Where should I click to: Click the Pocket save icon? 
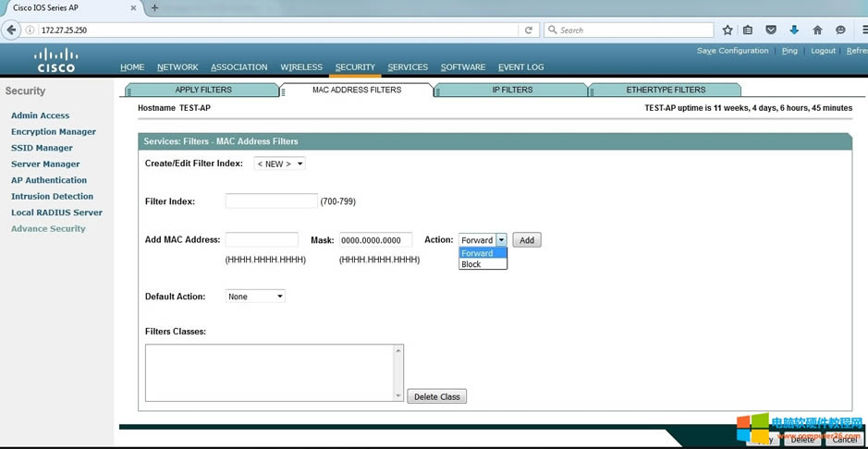771,30
